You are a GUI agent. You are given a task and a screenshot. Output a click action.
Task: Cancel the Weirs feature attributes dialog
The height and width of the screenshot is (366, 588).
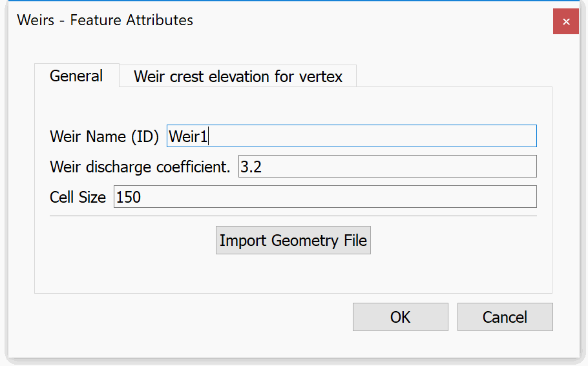point(505,317)
